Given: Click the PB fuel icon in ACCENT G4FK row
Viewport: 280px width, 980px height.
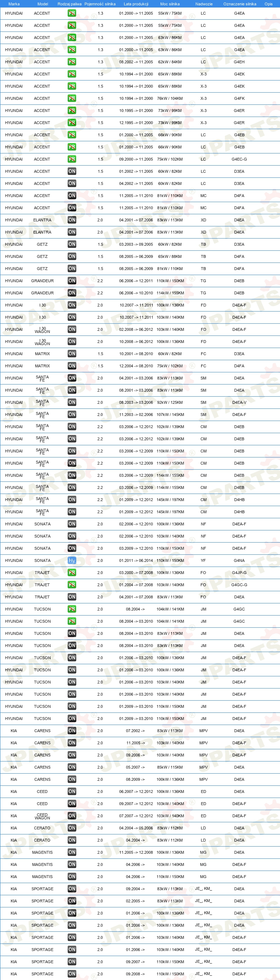Looking at the screenshot, I should (72, 98).
